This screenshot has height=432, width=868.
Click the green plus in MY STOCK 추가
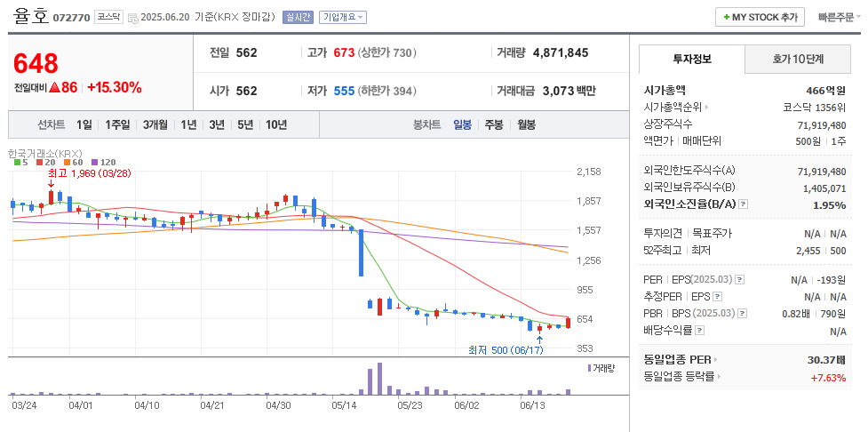726,17
